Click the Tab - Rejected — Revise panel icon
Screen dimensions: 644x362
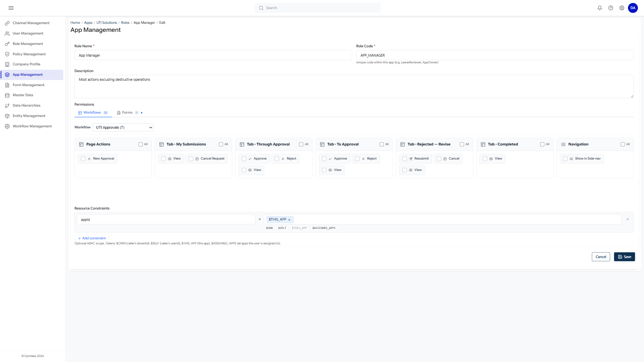pos(402,144)
